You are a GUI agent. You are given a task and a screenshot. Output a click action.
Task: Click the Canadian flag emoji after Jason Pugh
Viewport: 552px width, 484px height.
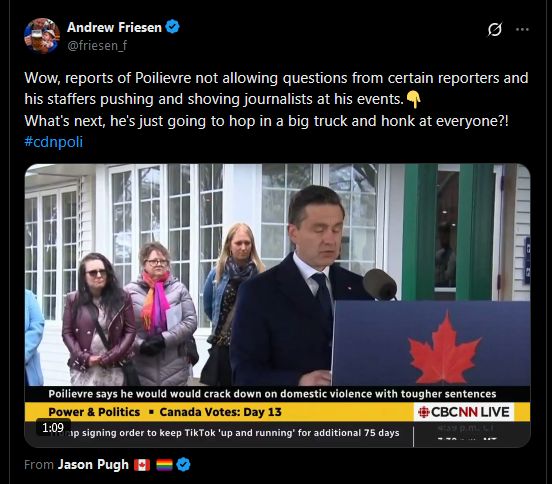(142, 465)
